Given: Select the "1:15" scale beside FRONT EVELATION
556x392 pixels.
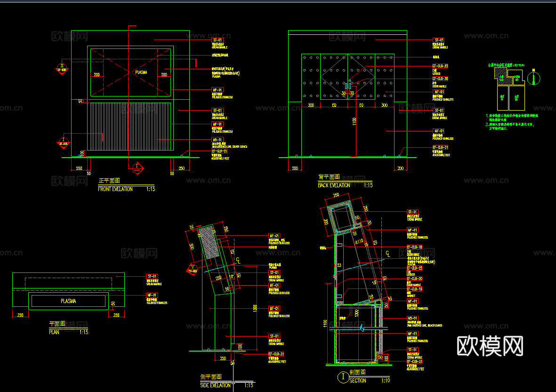Looking at the screenshot, I should 151,189.
